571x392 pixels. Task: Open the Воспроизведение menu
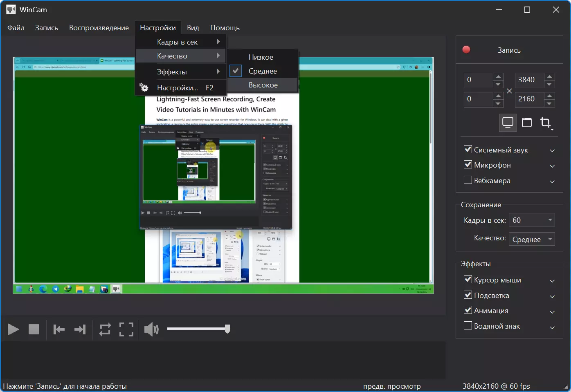(99, 28)
